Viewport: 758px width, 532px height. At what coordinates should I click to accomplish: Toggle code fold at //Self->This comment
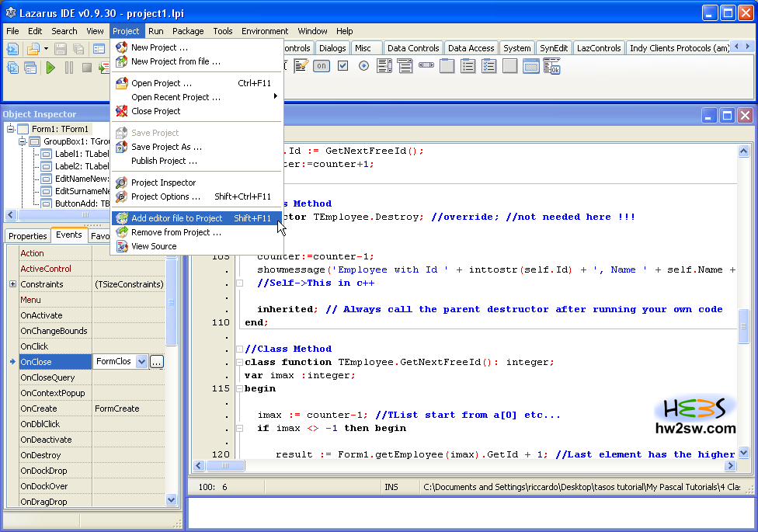(239, 283)
